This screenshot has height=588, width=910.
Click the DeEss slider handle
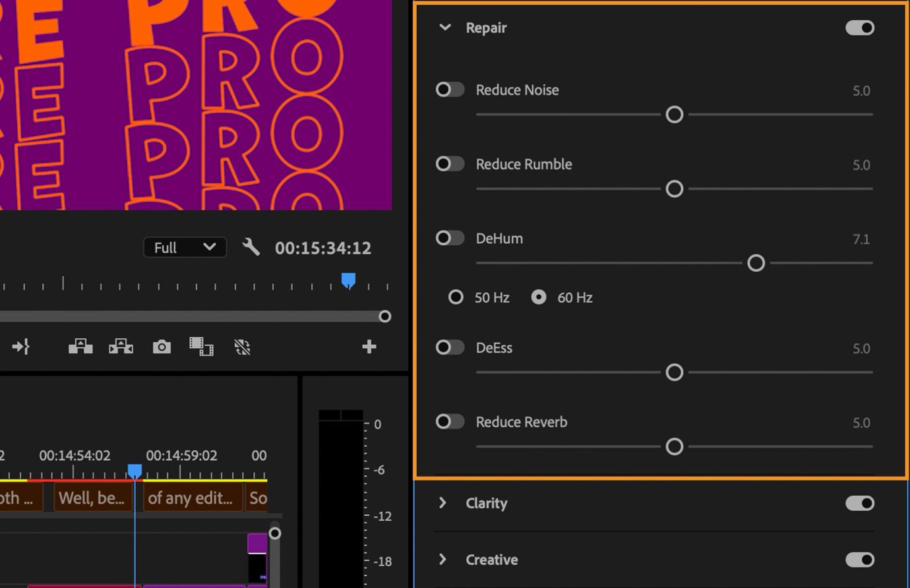pos(674,372)
